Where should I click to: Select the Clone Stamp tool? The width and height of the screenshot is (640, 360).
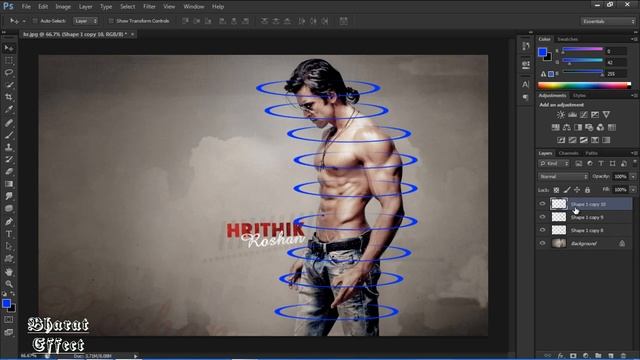tap(9, 147)
